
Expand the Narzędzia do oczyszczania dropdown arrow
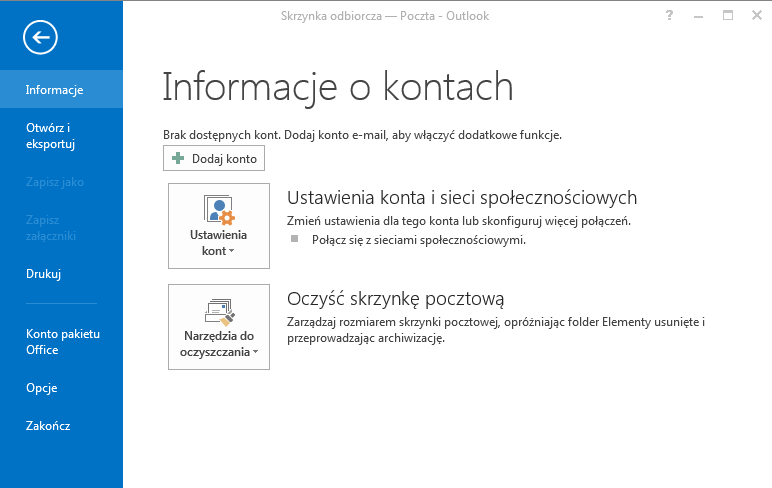coord(256,352)
